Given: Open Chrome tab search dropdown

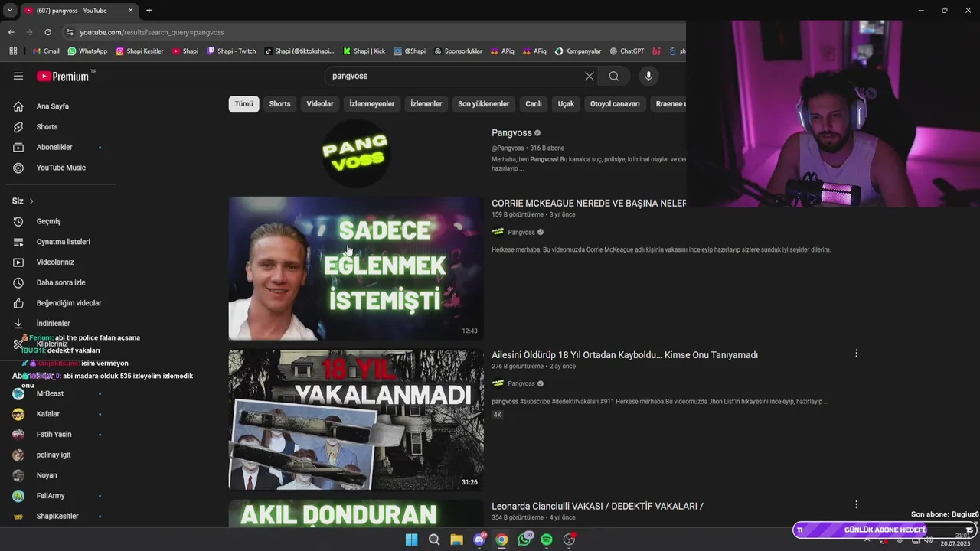Looking at the screenshot, I should [x=10, y=11].
